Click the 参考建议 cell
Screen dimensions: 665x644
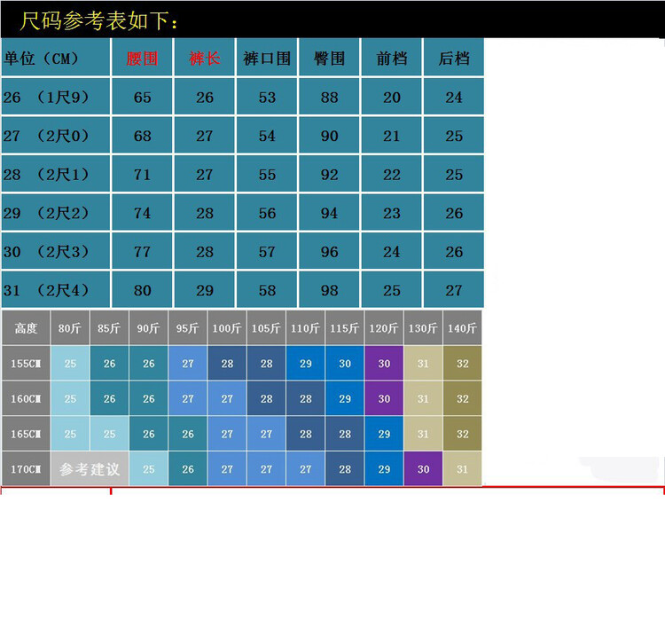tap(90, 469)
